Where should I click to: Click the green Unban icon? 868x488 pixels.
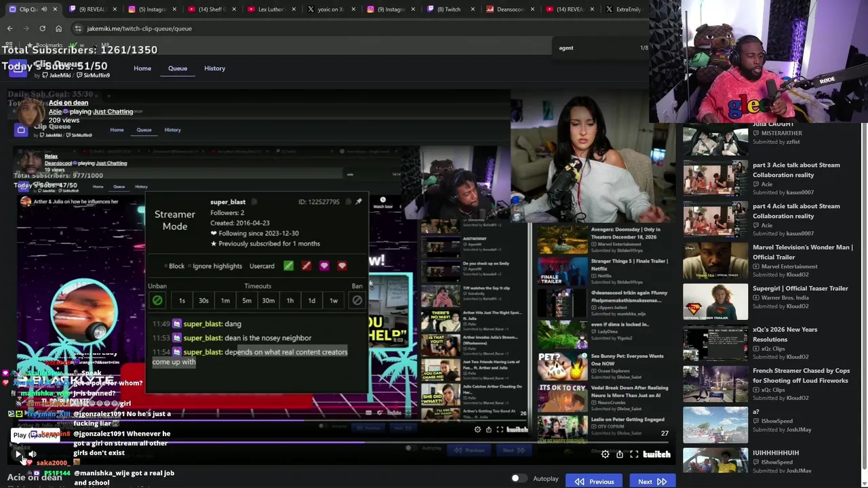click(x=157, y=300)
